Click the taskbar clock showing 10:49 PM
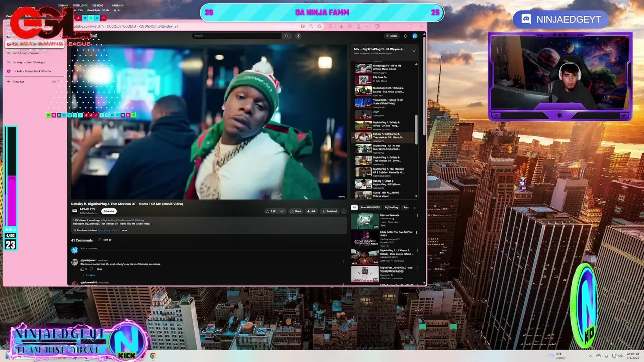This screenshot has height=362, width=644. click(x=632, y=356)
